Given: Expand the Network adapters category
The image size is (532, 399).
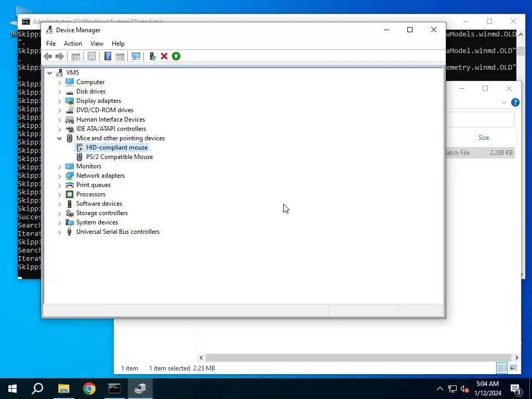Looking at the screenshot, I should point(59,176).
